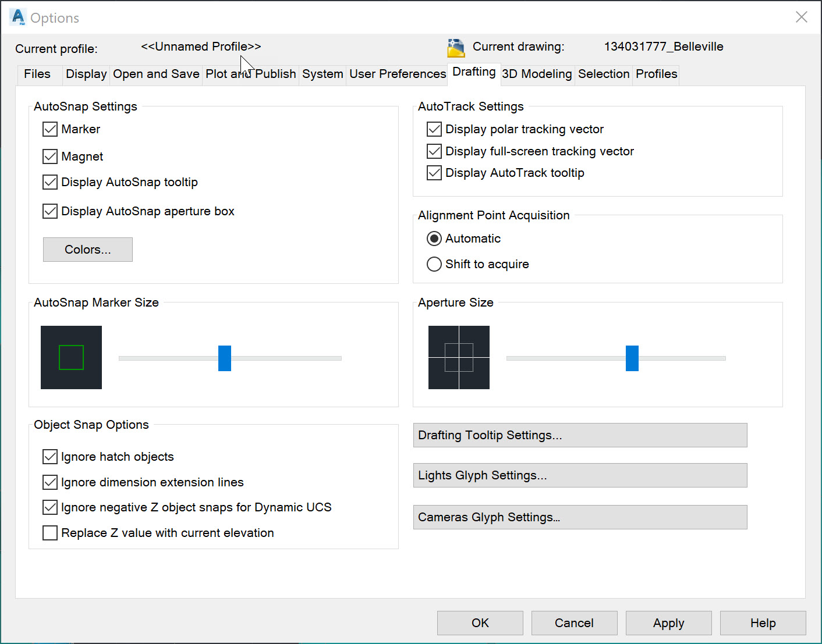Open Drafting Tooltip Settings

579,435
